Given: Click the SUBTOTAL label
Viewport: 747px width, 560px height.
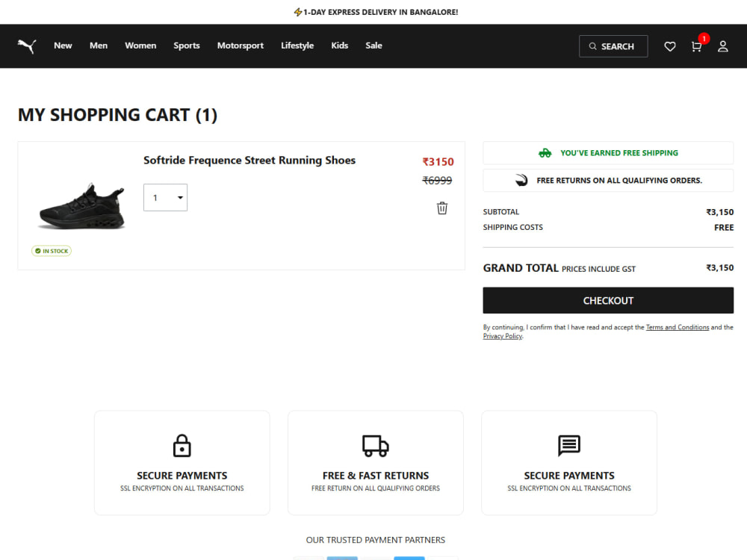Looking at the screenshot, I should (x=500, y=212).
